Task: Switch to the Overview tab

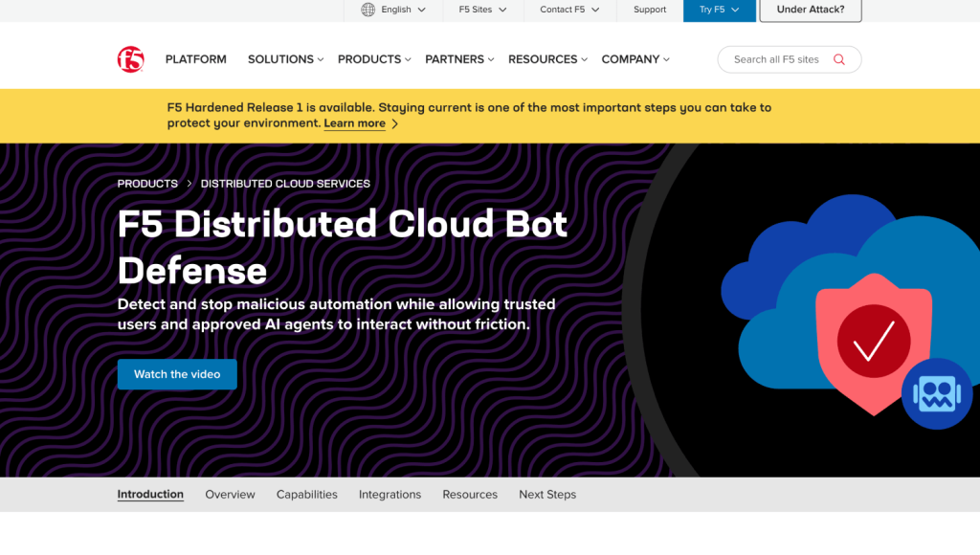Action: [x=230, y=495]
